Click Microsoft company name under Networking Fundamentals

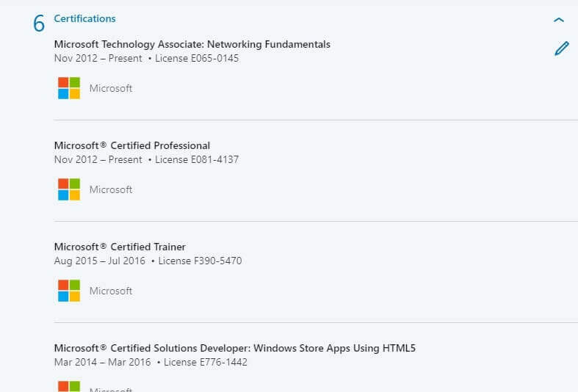[x=111, y=88]
